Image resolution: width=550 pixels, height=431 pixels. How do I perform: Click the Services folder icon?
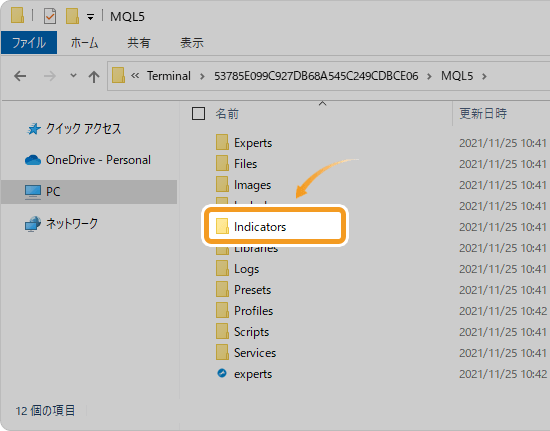222,352
